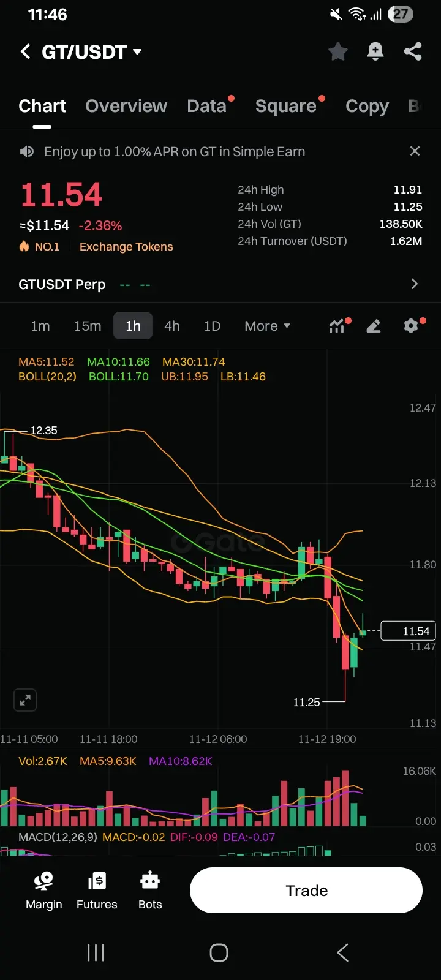The width and height of the screenshot is (441, 980).
Task: Open Margin trading
Action: point(44,891)
